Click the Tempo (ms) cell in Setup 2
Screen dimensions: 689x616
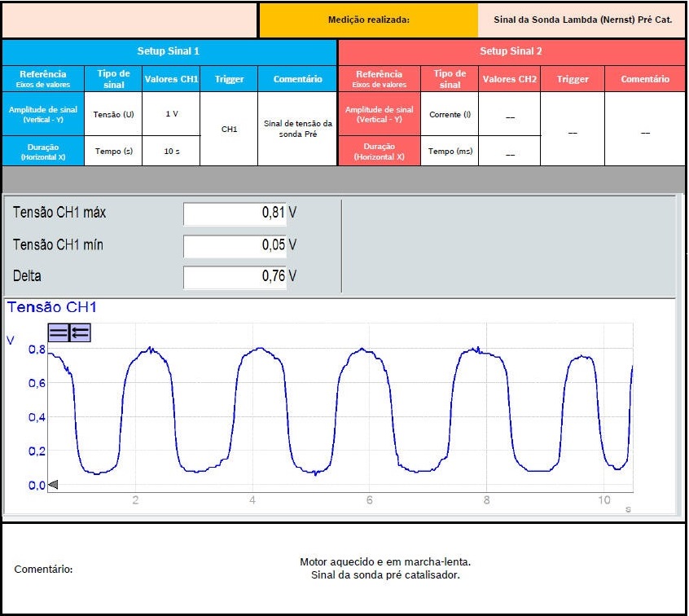(x=450, y=151)
